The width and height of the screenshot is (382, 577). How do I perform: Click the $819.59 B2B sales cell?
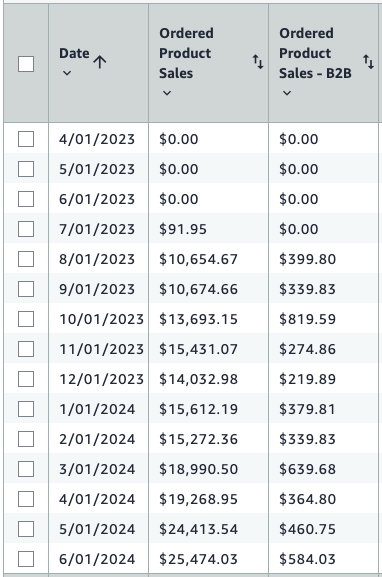tap(307, 319)
